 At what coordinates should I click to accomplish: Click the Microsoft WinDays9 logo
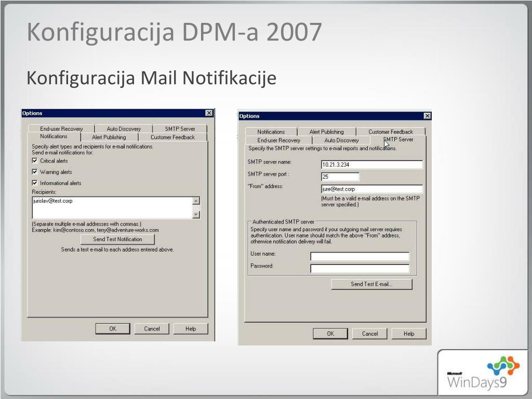pyautogui.click(x=483, y=373)
